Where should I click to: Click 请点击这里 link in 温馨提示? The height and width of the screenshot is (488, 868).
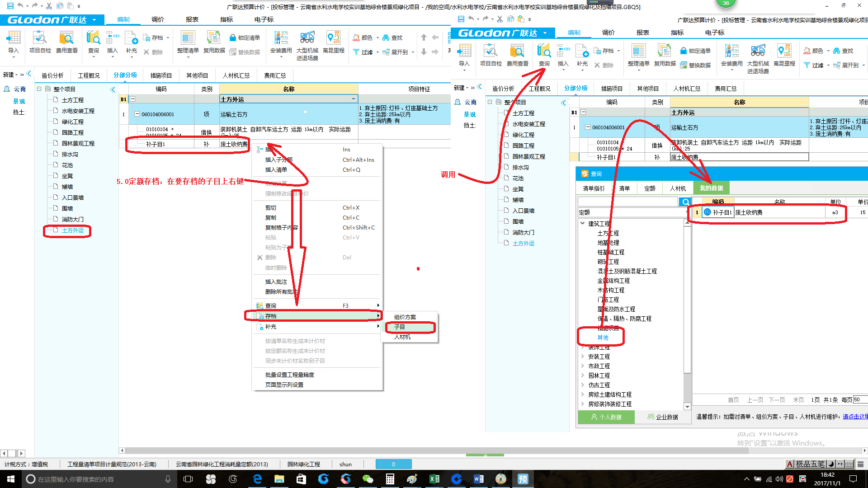click(x=855, y=417)
